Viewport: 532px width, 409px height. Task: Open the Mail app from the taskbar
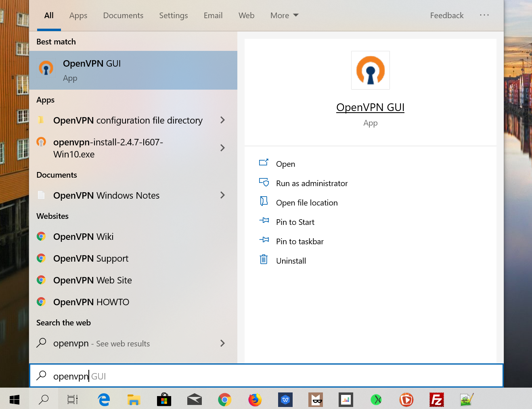(194, 399)
